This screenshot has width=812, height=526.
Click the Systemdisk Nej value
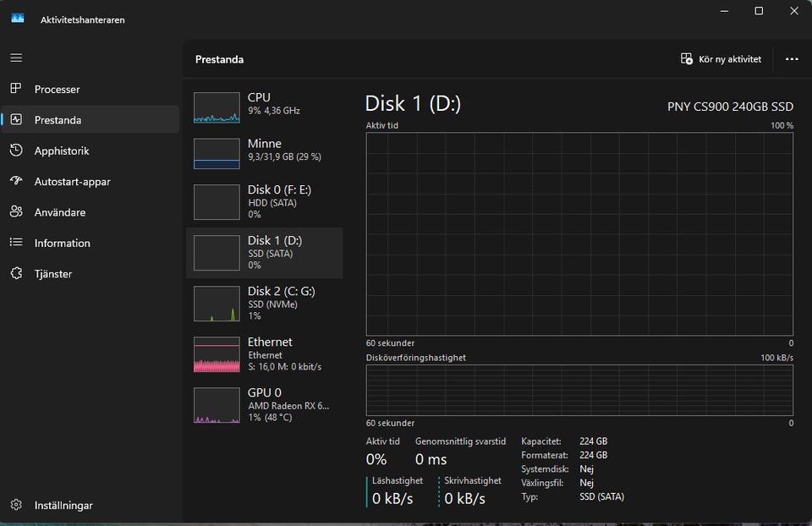pyautogui.click(x=587, y=469)
